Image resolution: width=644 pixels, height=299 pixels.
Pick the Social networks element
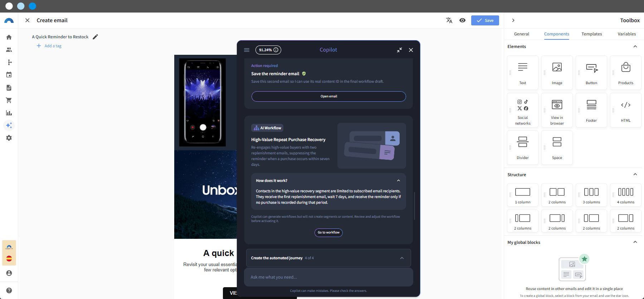(x=523, y=110)
